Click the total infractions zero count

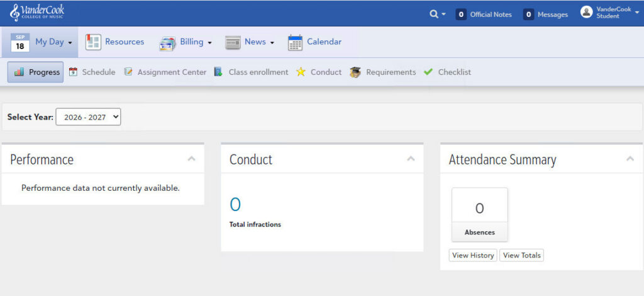click(235, 204)
